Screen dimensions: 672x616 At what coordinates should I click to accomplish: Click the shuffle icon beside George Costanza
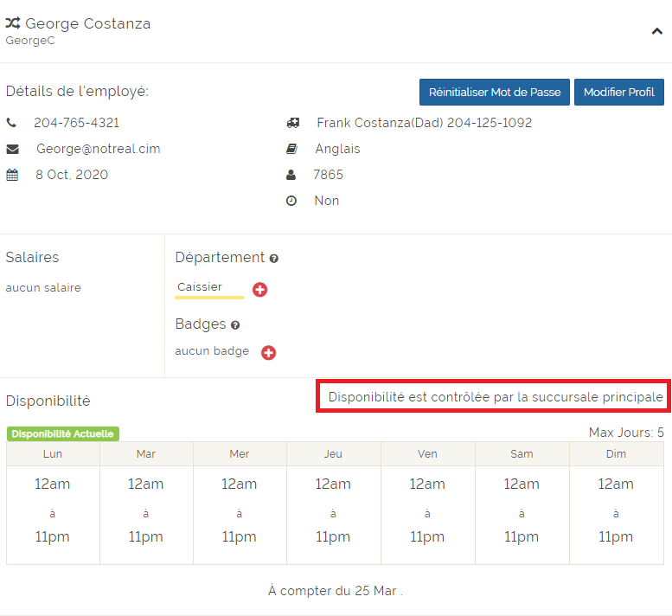13,23
